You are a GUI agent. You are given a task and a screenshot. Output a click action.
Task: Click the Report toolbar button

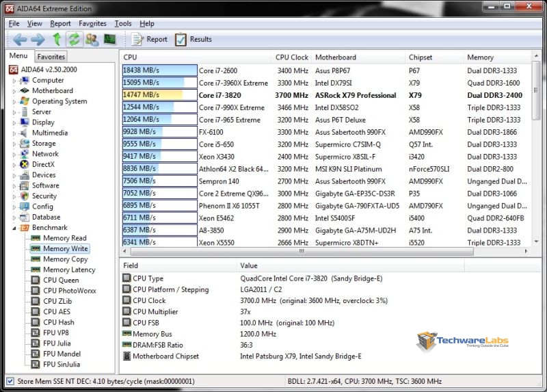pyautogui.click(x=149, y=40)
